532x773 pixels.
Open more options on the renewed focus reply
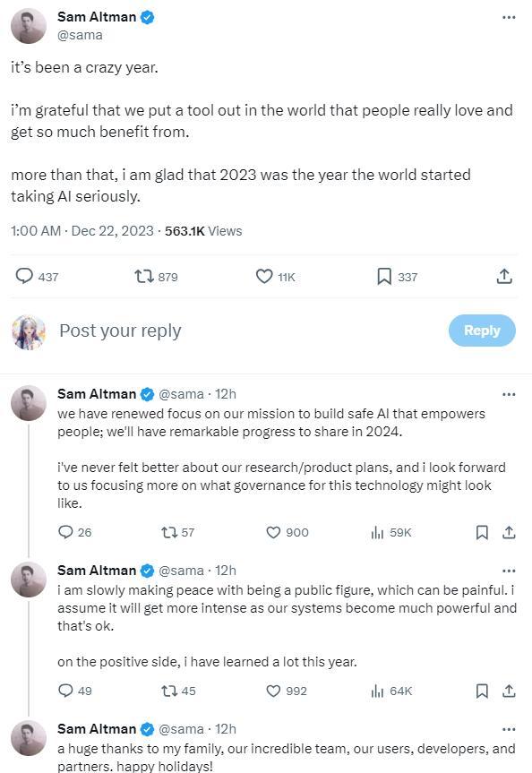[509, 394]
